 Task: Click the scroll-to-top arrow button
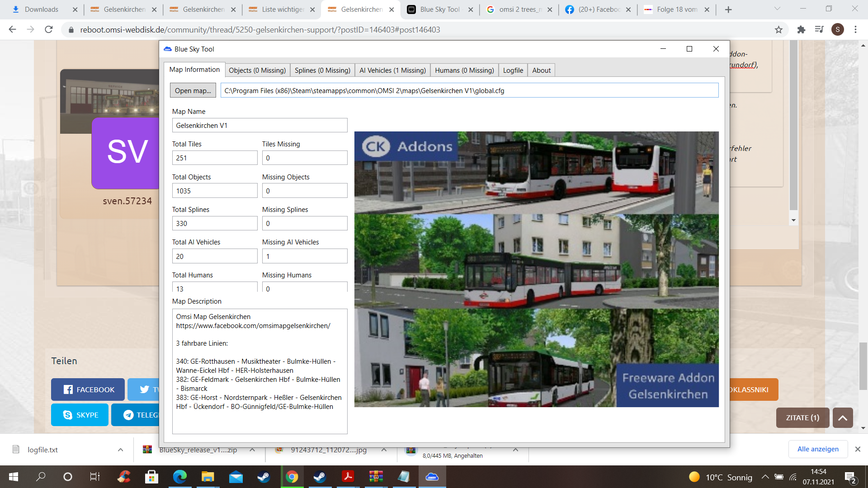[843, 418]
